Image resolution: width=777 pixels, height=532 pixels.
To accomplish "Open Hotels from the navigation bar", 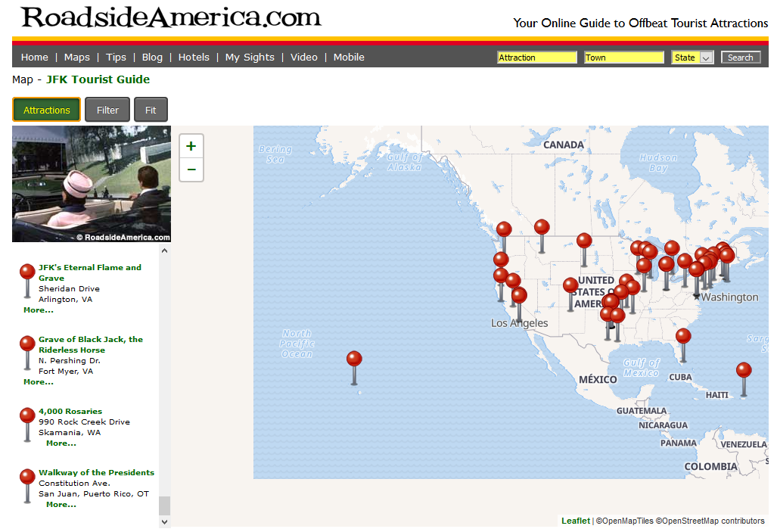I will pyautogui.click(x=194, y=58).
